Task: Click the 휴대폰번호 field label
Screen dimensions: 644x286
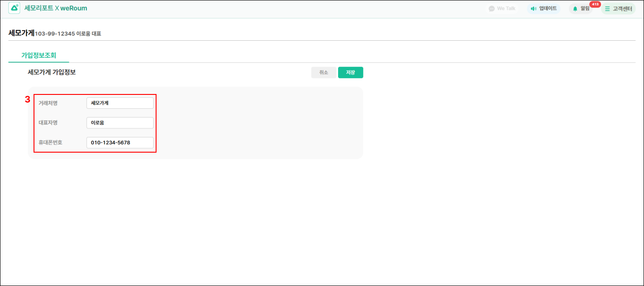Action: (51, 143)
